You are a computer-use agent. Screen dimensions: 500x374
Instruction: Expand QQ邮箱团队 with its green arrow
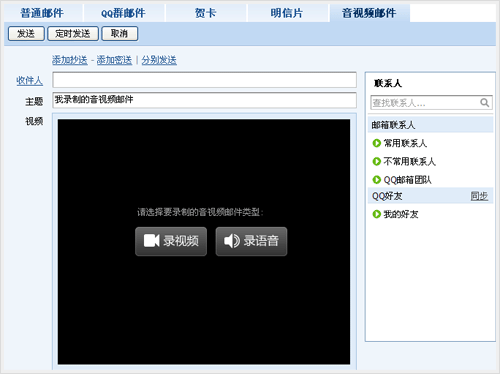click(377, 180)
